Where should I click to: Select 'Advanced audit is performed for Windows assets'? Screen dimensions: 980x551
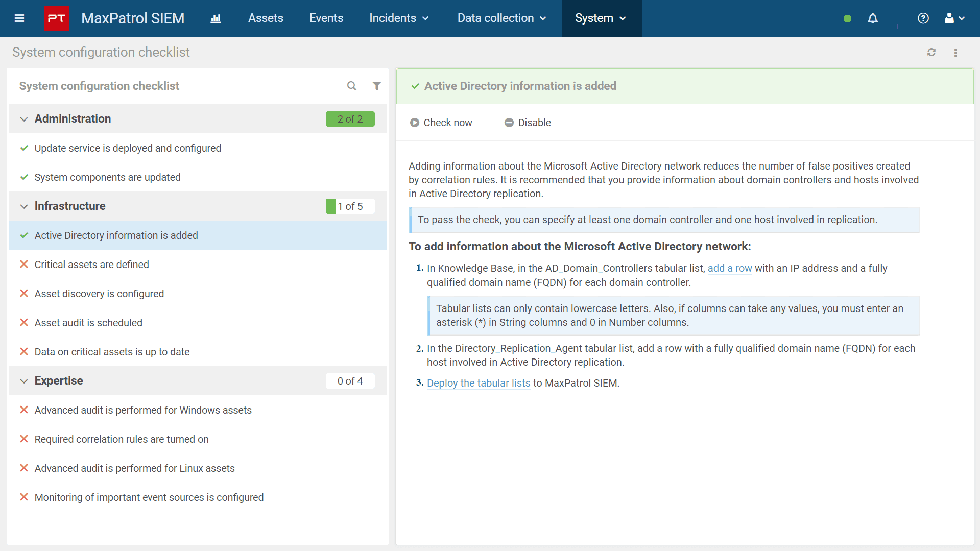click(198, 410)
